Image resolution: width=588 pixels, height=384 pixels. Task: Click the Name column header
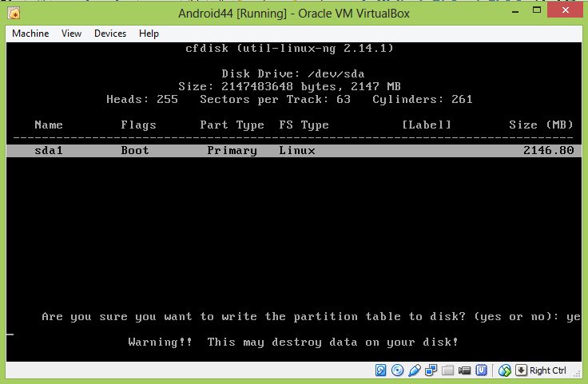(x=49, y=125)
